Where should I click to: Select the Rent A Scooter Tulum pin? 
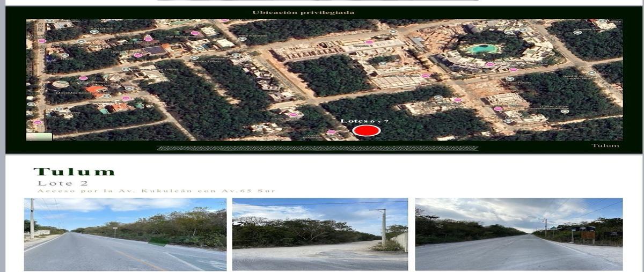coord(591,72)
